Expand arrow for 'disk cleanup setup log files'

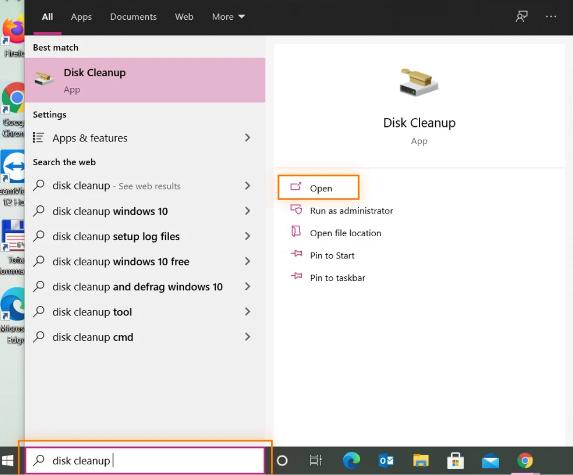tap(247, 236)
